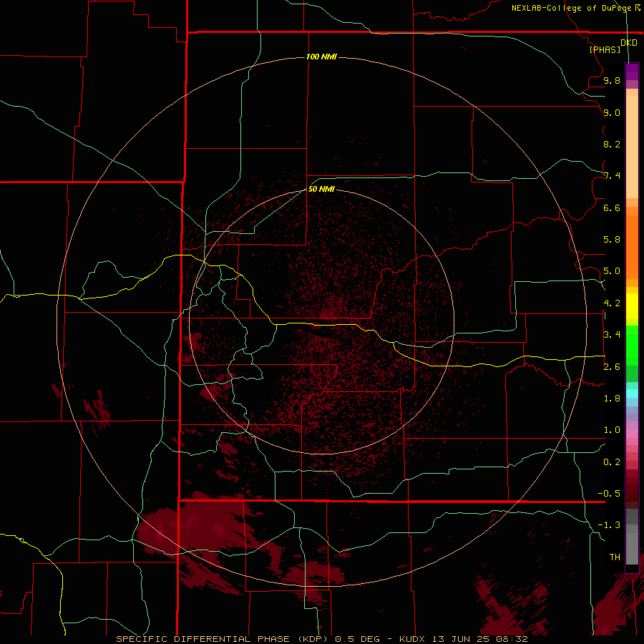Viewport: 644px width, 644px height.
Task: Click the 3.4 value on the color scale
Action: [612, 335]
